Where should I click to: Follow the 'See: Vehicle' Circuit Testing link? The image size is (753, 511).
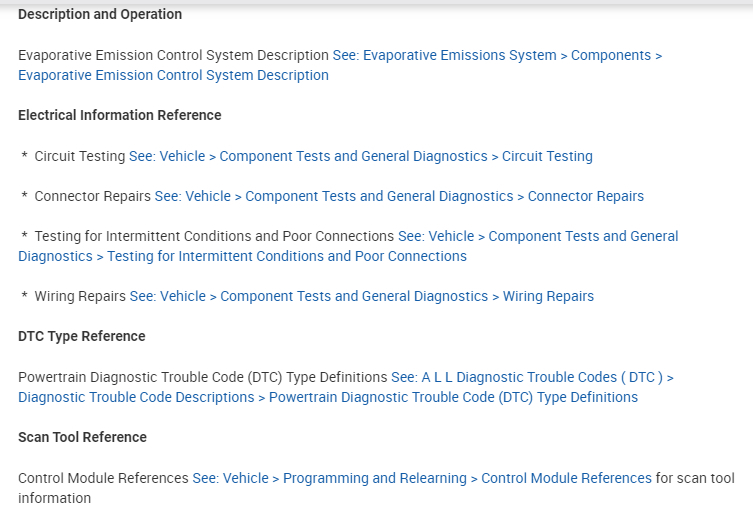(361, 156)
